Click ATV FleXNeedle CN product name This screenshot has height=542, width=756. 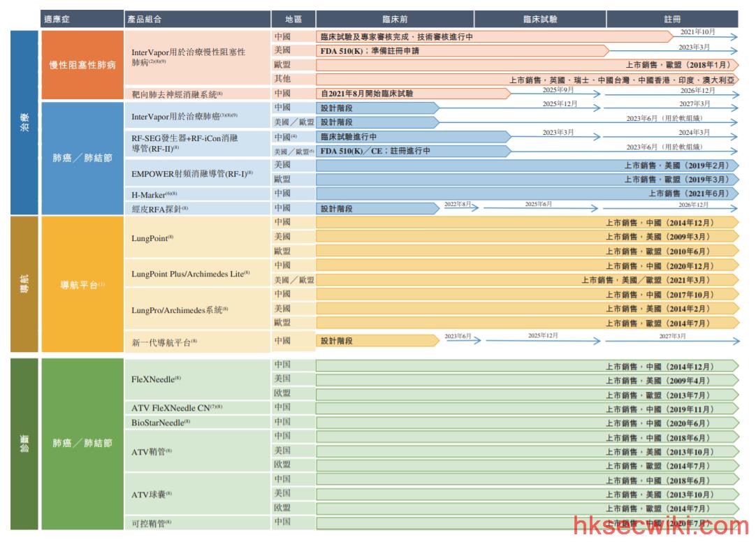pyautogui.click(x=177, y=408)
